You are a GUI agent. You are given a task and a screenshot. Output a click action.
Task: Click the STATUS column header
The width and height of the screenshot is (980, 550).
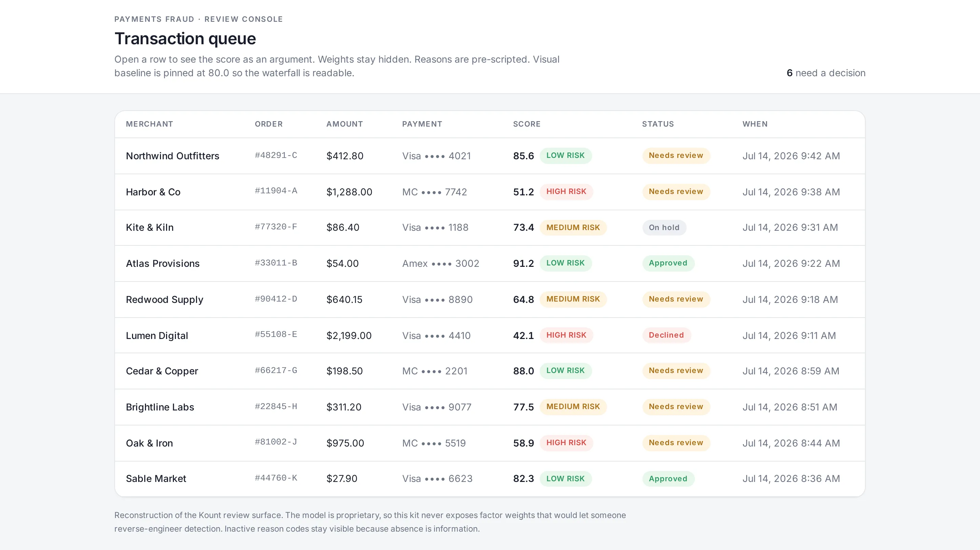(x=658, y=124)
